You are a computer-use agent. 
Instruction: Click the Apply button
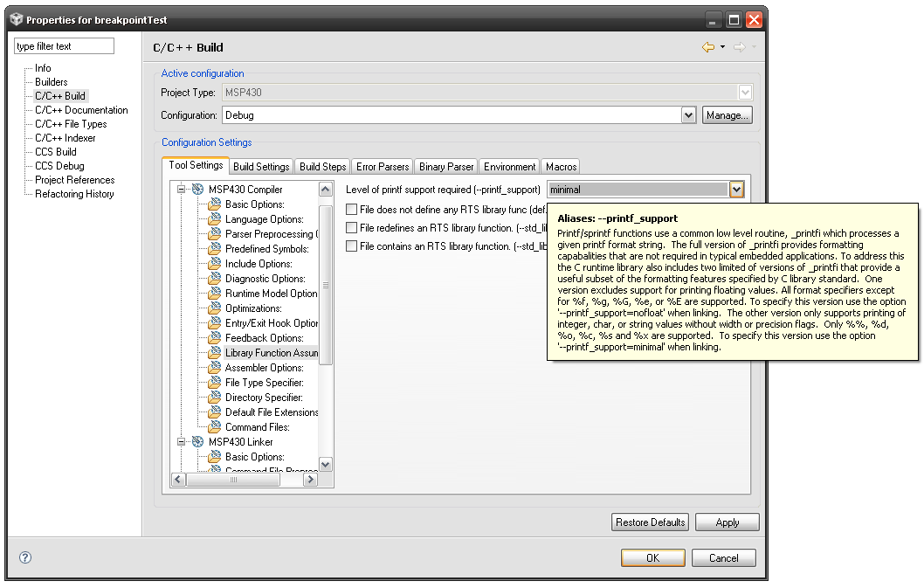point(727,522)
